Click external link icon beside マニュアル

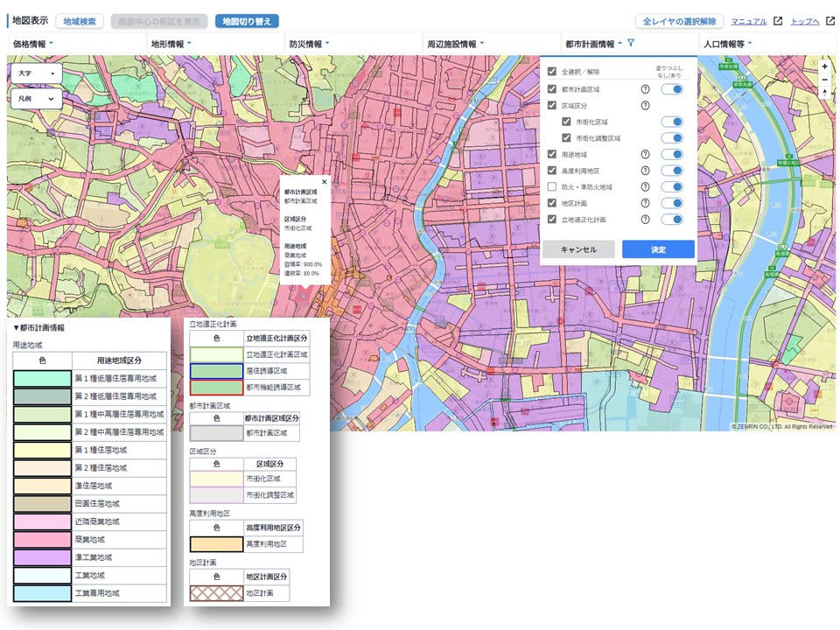click(x=777, y=21)
